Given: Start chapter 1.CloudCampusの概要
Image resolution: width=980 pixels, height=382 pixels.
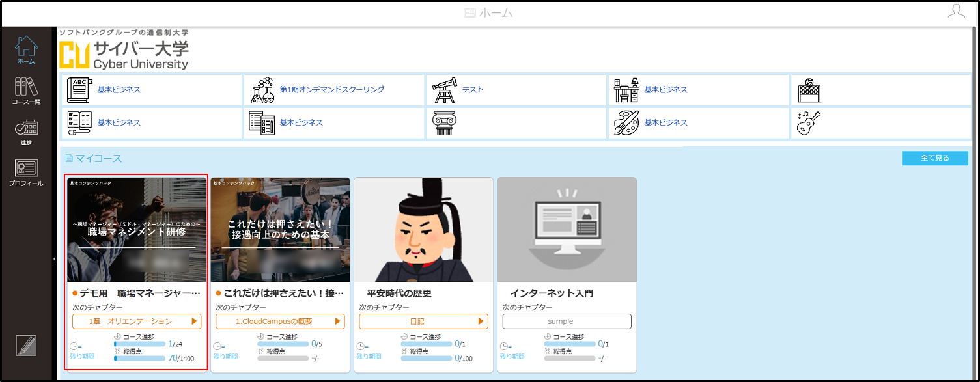Looking at the screenshot, I should point(280,321).
